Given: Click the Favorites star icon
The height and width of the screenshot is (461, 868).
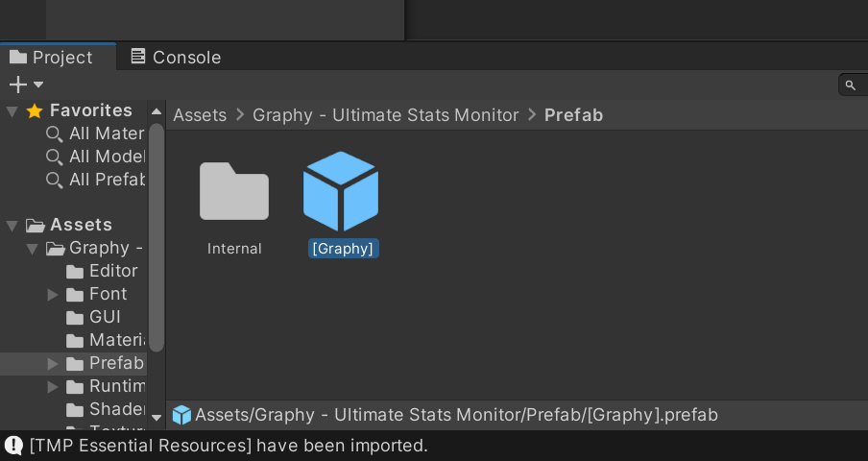Looking at the screenshot, I should click(x=35, y=111).
